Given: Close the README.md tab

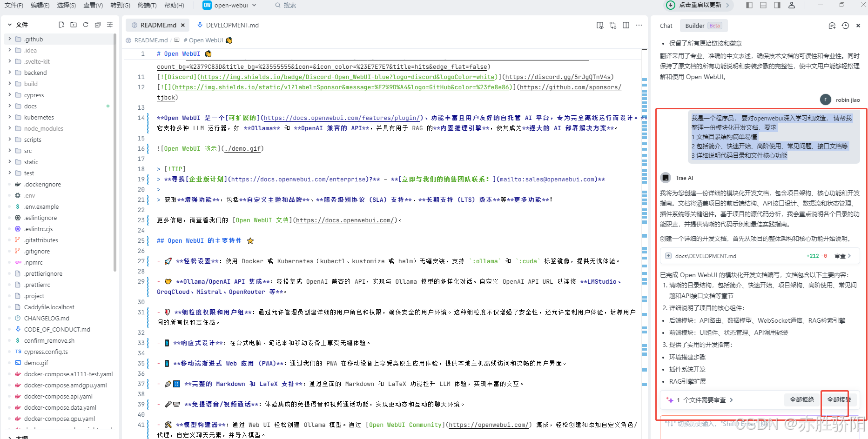Looking at the screenshot, I should (x=183, y=25).
